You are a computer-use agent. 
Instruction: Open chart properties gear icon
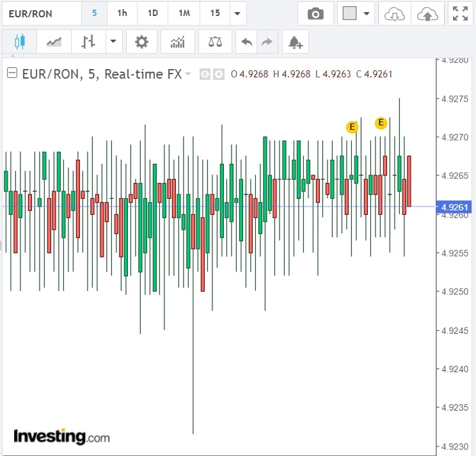tap(141, 42)
